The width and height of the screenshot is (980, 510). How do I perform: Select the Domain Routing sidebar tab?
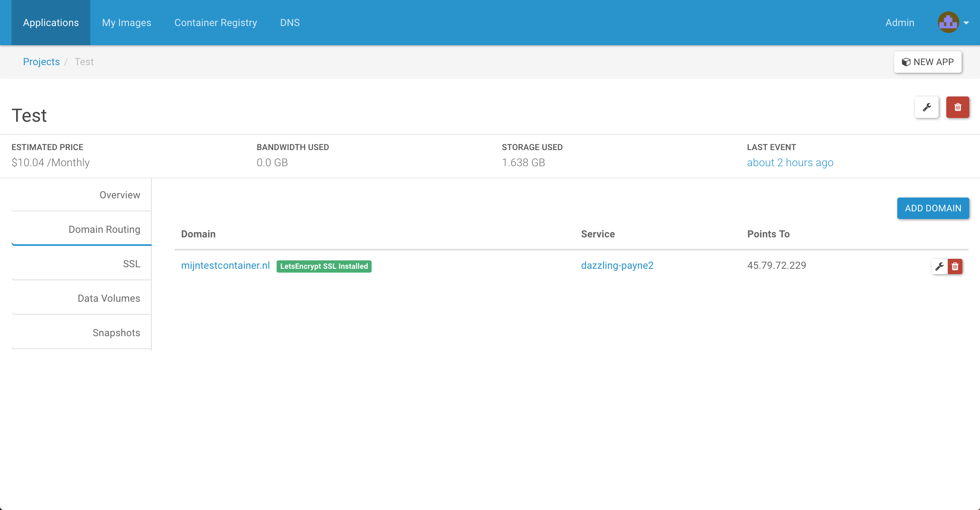tap(81, 229)
